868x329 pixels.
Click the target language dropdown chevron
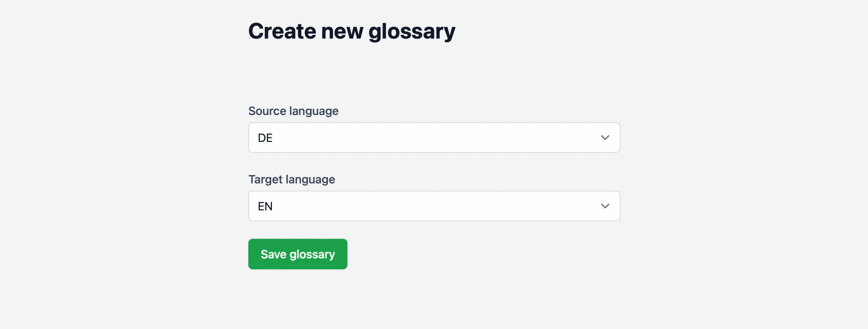click(606, 206)
